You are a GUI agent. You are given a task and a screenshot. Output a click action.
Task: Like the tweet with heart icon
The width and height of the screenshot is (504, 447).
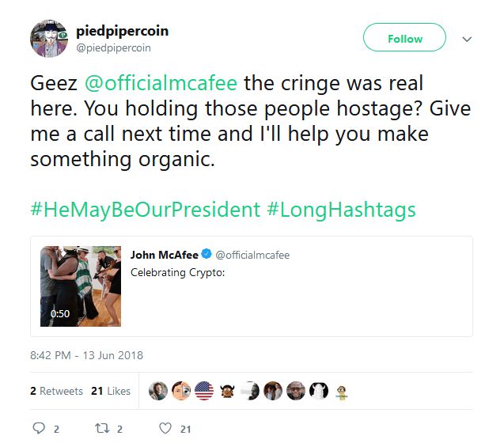click(165, 429)
